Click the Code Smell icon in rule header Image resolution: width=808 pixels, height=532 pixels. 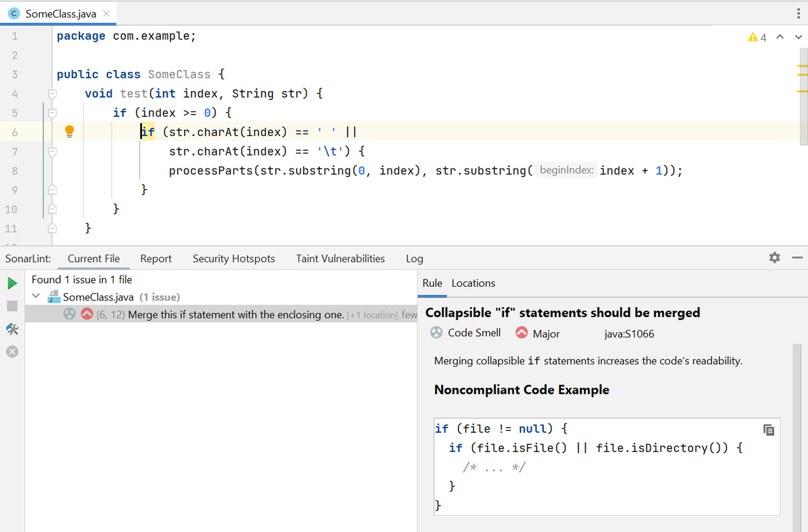pos(436,333)
